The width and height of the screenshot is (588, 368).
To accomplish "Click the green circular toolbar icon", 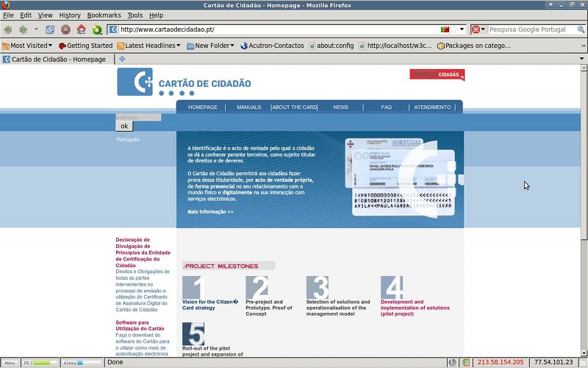I will click(97, 29).
